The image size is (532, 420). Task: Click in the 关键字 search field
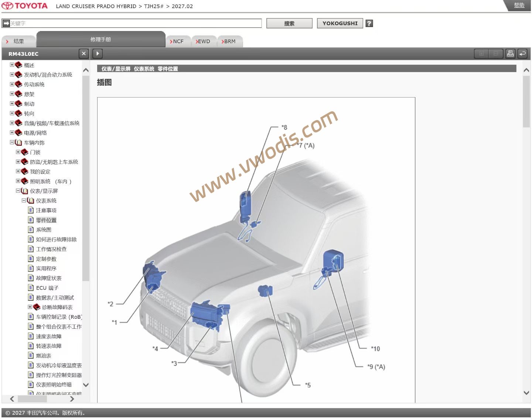(x=132, y=23)
